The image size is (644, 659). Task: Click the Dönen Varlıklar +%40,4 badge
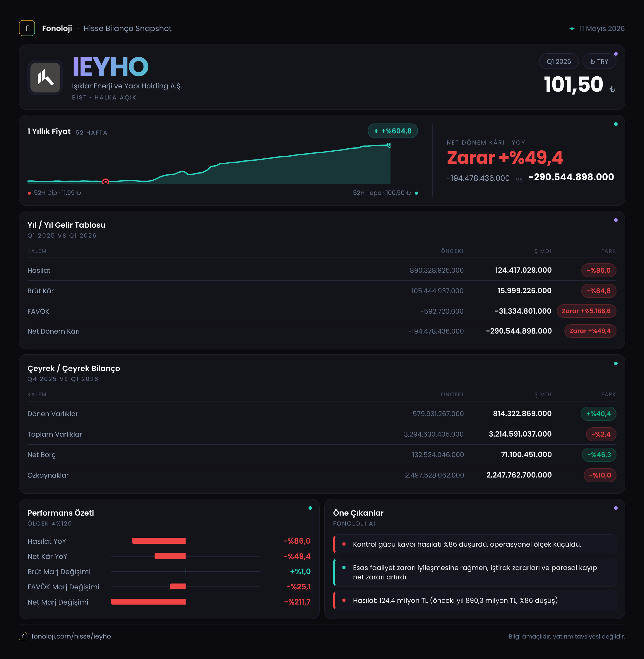pyautogui.click(x=598, y=413)
